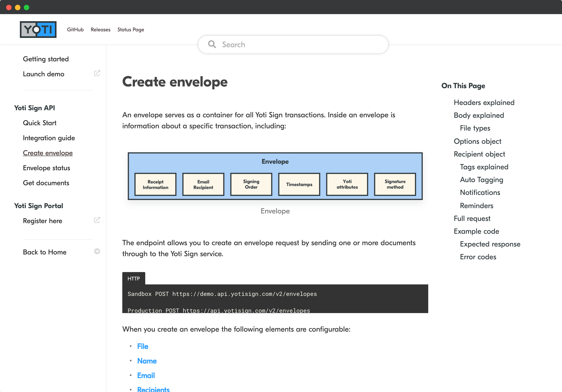
Task: Click the Yoti Sign API section heading
Action: pyautogui.click(x=34, y=108)
